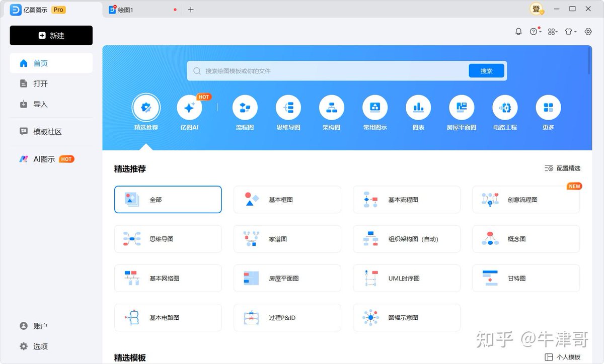Select the 架构图 category icon
Viewport: 604px width, 364px height.
(332, 108)
